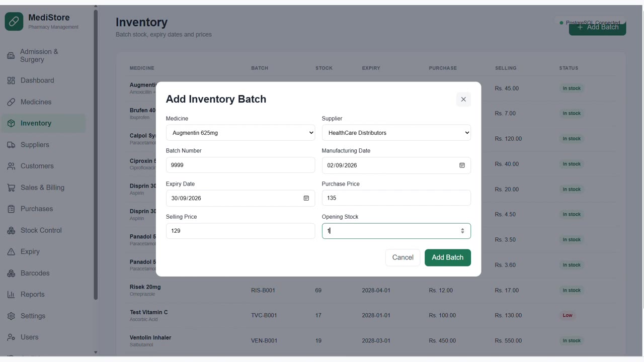Click the selling price Rs. 550.00

tap(508, 341)
